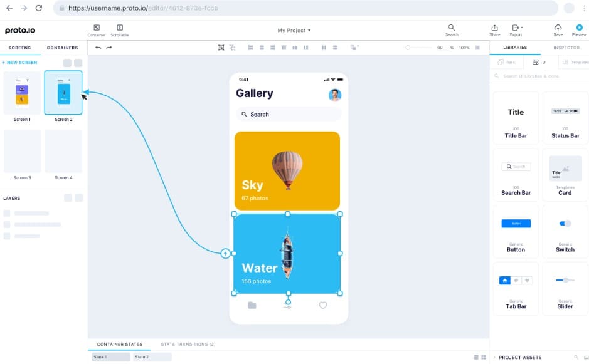Switch to the Containers tab
This screenshot has width=589, height=364.
pyautogui.click(x=62, y=48)
